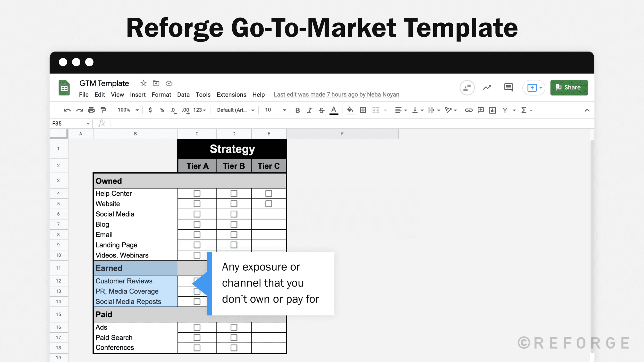
Task: Apply strikethrough formatting
Action: (322, 110)
